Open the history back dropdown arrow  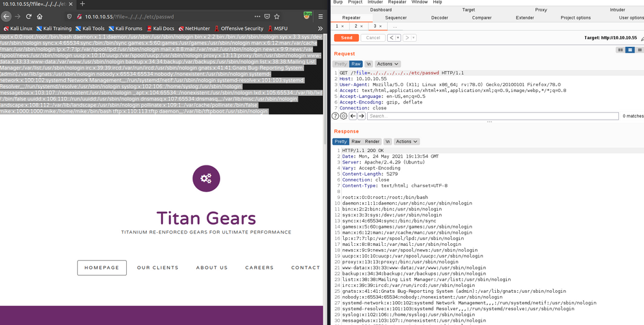[x=396, y=38]
